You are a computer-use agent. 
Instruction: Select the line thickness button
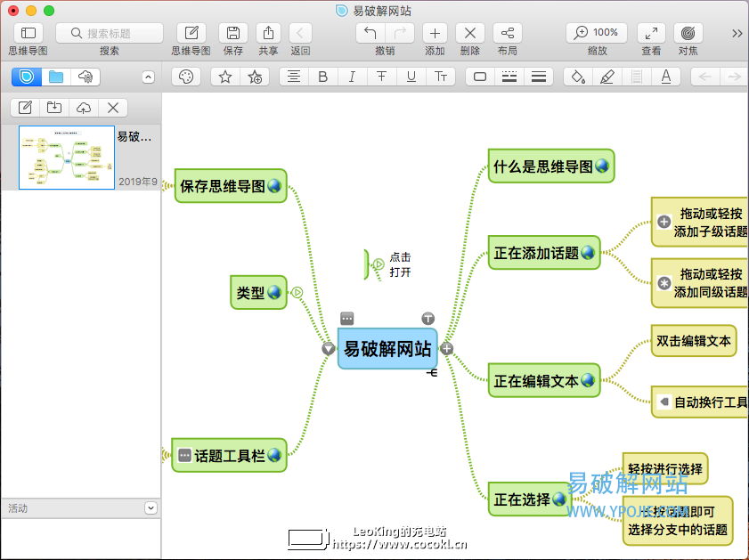click(538, 77)
